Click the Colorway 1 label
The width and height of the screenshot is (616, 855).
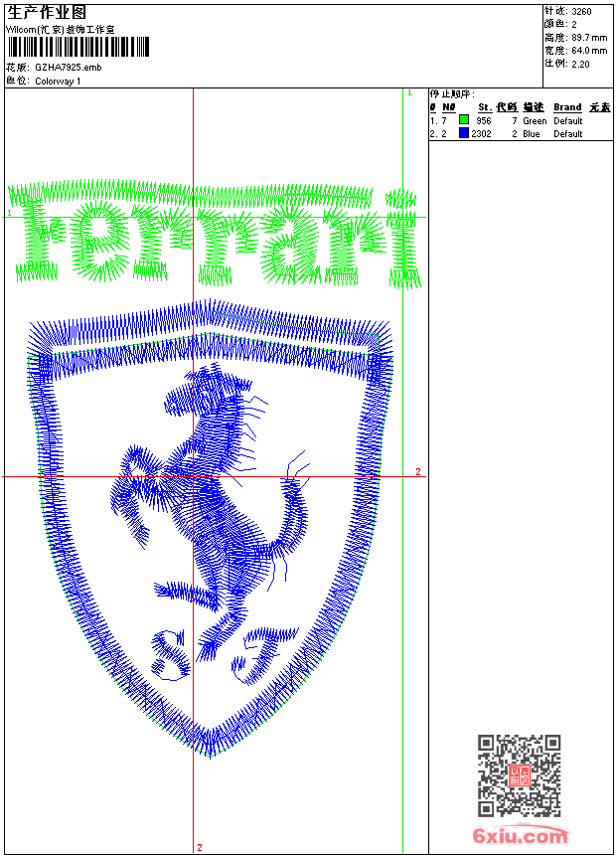pos(58,82)
